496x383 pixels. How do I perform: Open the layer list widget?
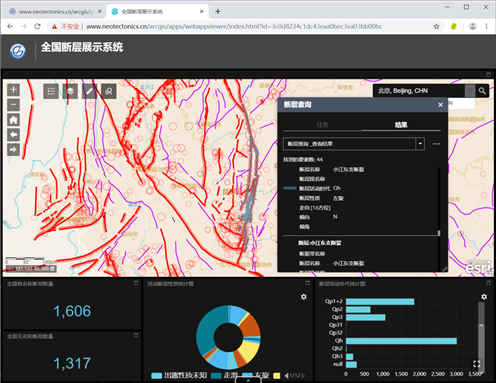tap(70, 91)
